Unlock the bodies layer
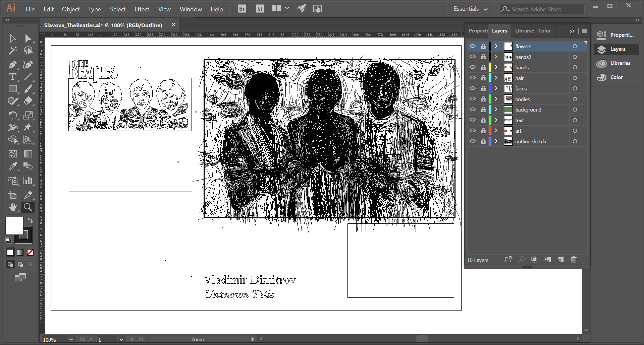Viewport: 644px width, 345px height. 483,99
